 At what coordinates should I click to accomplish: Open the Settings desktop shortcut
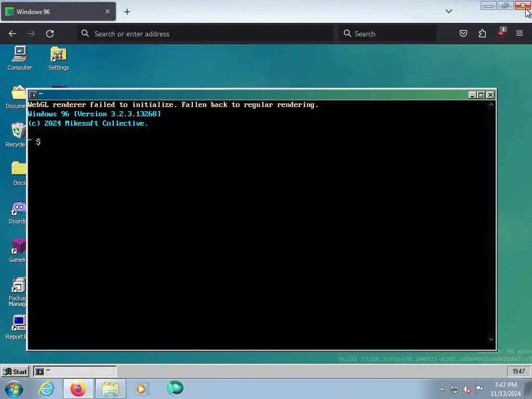[x=58, y=58]
